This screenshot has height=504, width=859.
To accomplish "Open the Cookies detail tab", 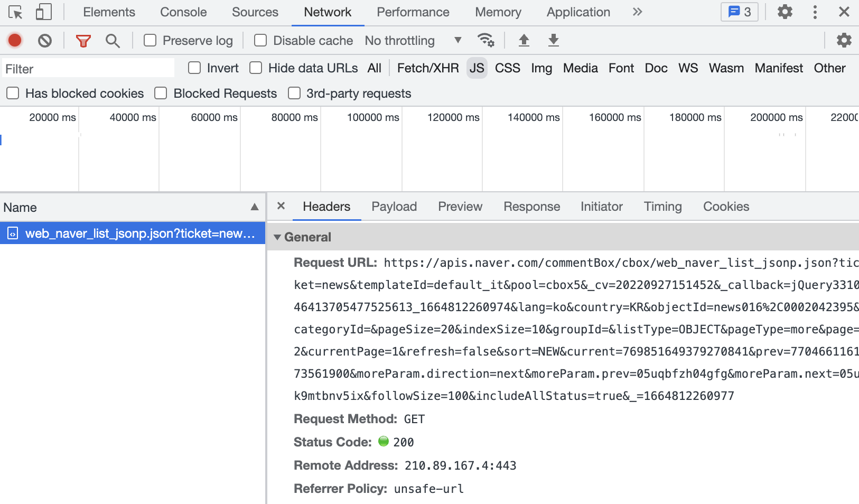I will coord(726,206).
